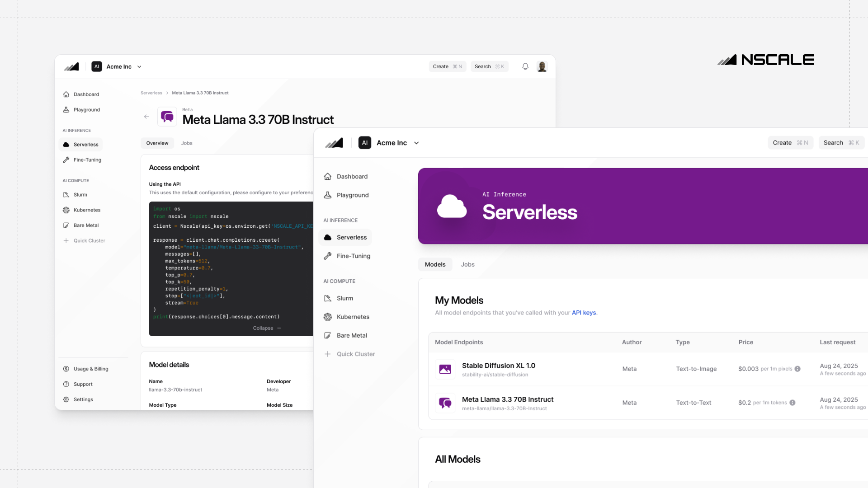Select the Overview tab
The image size is (868, 488).
pos(157,143)
